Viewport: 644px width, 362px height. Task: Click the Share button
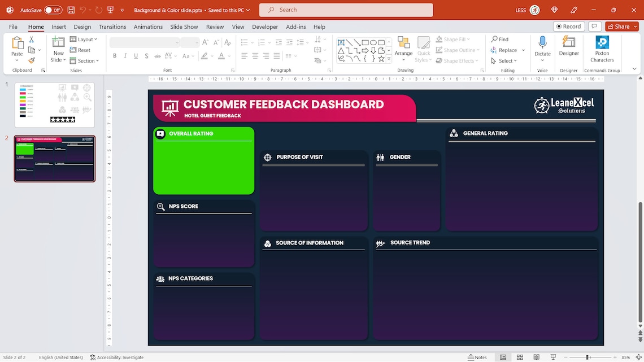(x=620, y=26)
